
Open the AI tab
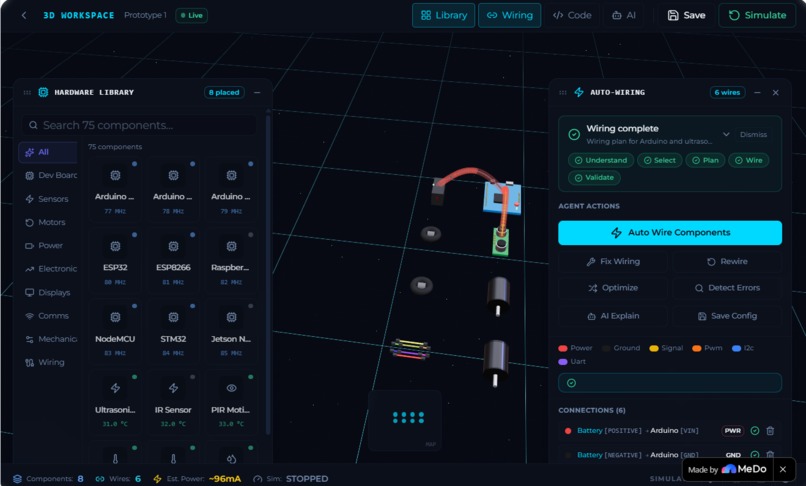(624, 15)
